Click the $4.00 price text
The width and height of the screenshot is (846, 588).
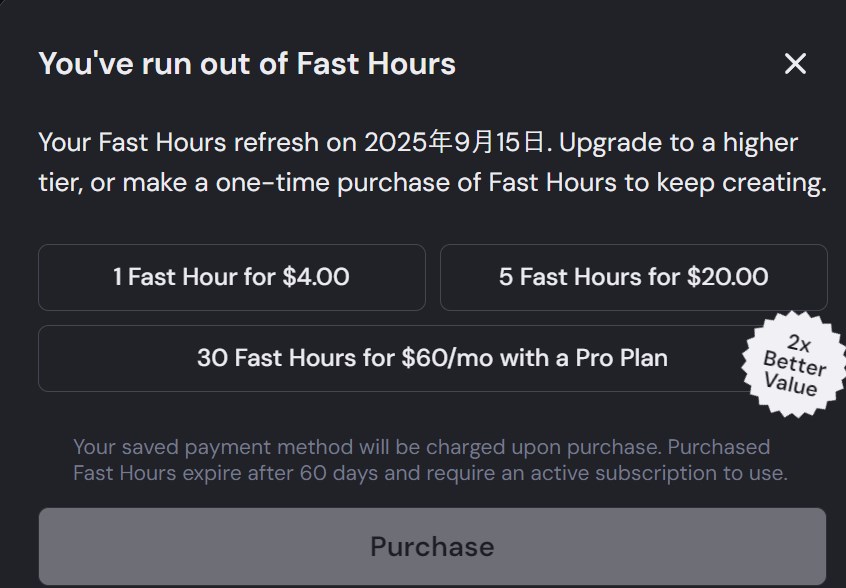coord(316,277)
